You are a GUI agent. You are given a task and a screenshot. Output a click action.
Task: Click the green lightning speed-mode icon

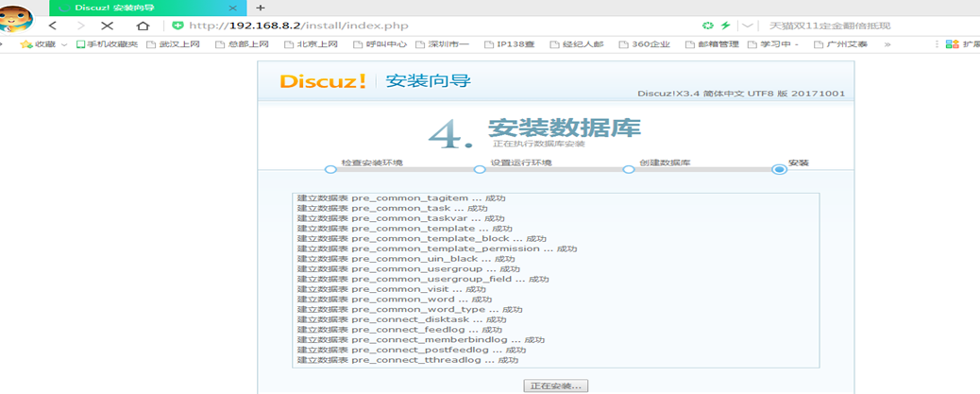tap(725, 26)
